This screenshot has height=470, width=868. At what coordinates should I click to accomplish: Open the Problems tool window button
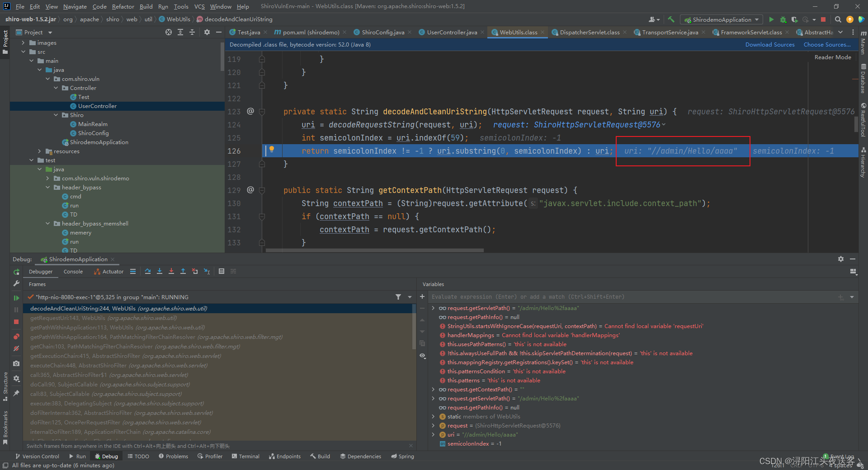(x=173, y=456)
